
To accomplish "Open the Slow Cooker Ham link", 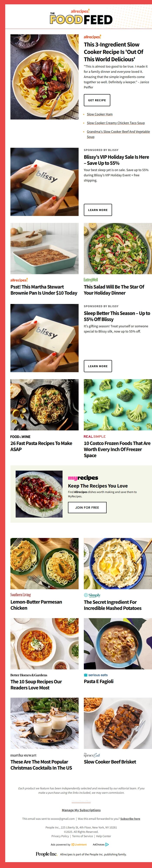I will coord(99,114).
